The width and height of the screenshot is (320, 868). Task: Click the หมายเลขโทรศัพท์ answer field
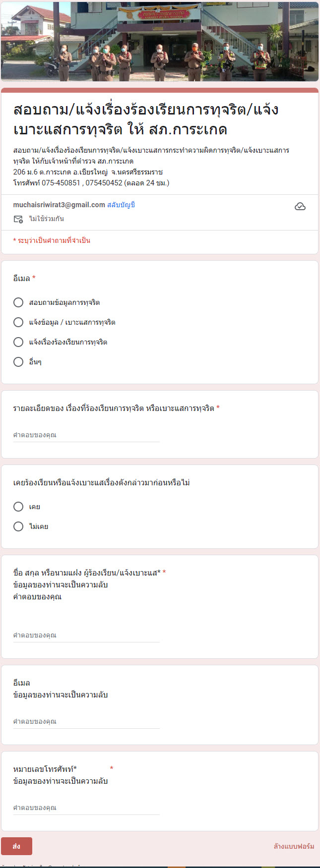86,808
